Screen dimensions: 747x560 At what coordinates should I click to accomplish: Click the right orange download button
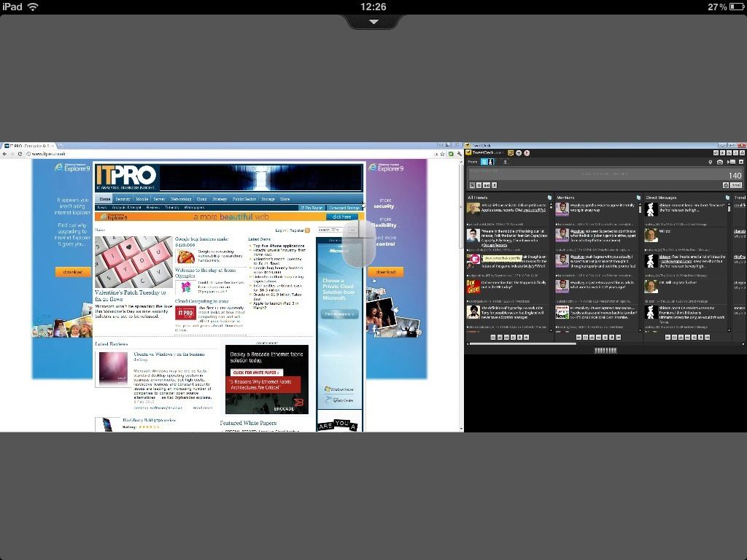385,272
